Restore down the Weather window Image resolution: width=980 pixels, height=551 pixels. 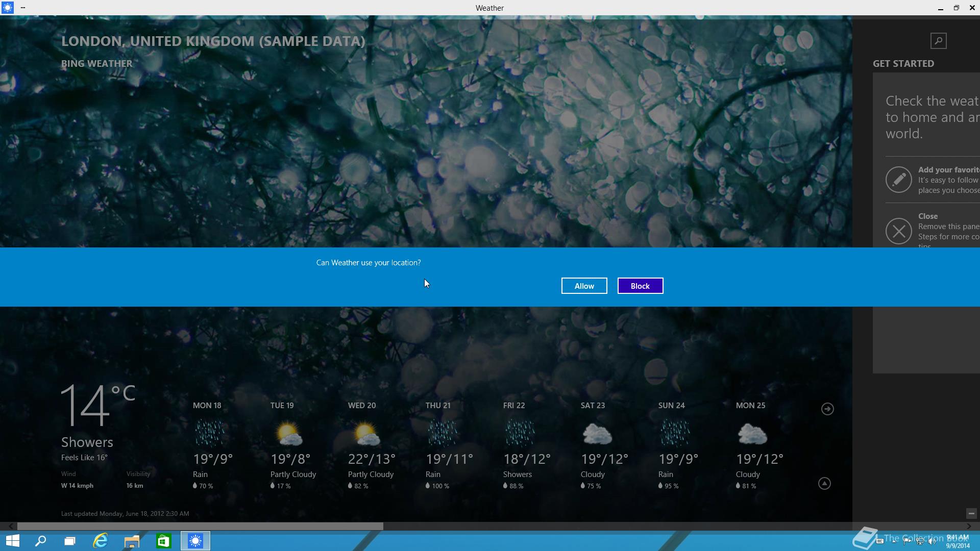pyautogui.click(x=956, y=8)
